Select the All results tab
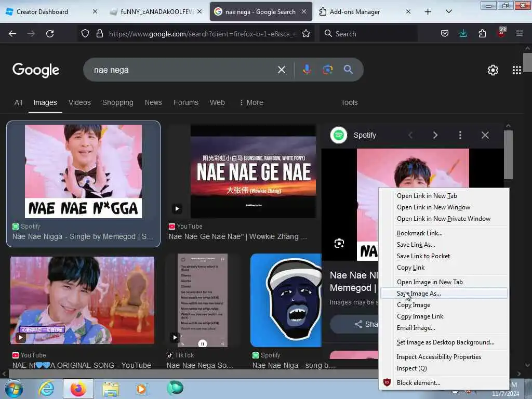Image resolution: width=532 pixels, height=399 pixels. click(x=18, y=102)
